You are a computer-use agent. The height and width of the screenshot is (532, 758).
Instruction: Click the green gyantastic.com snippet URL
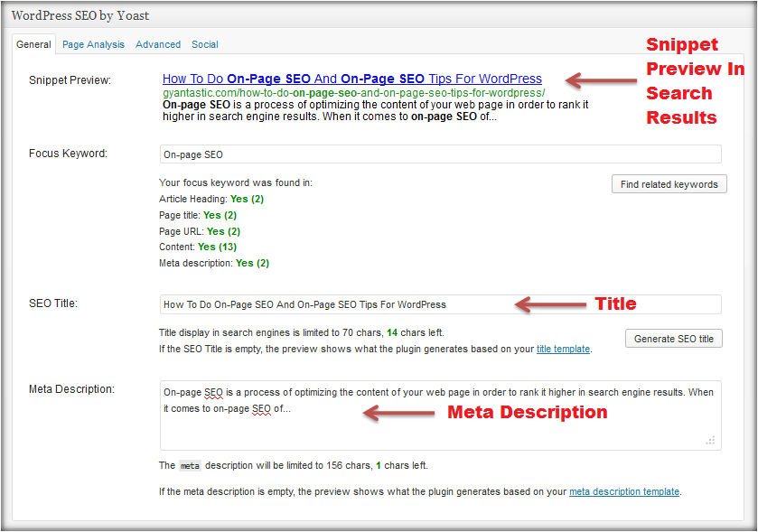click(354, 92)
